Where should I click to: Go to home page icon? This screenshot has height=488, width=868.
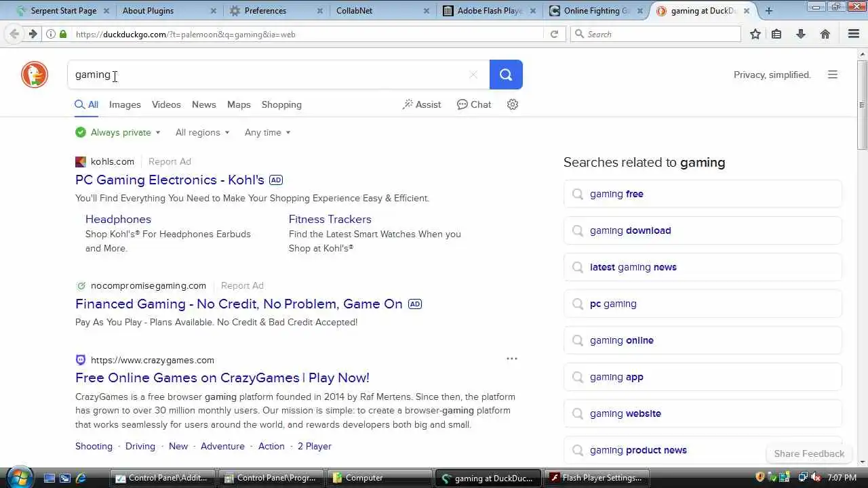825,34
